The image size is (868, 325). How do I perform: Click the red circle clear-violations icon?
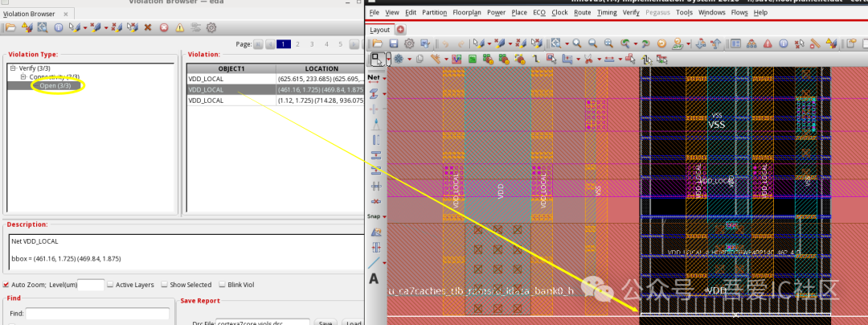[164, 27]
